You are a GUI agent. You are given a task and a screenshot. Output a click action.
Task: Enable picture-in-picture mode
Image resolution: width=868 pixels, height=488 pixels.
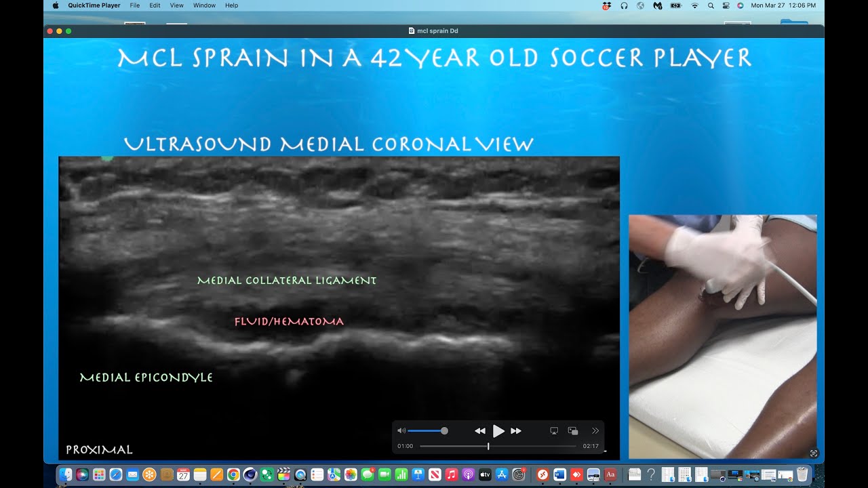click(573, 430)
